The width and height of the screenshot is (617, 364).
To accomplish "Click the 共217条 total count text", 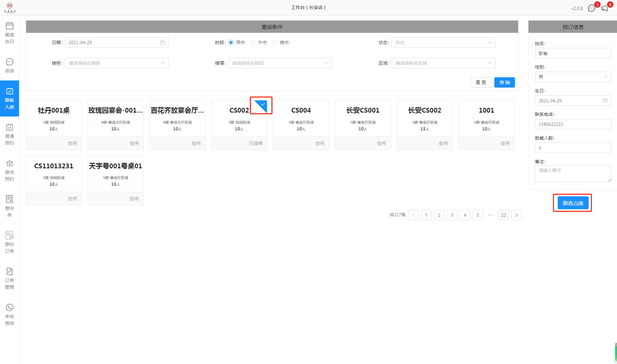I will coord(397,215).
